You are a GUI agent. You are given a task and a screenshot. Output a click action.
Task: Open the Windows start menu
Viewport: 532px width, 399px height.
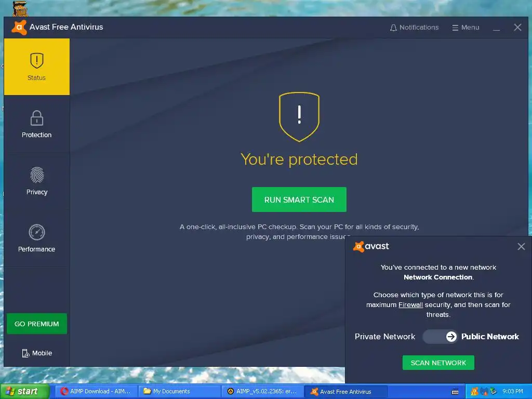point(25,391)
